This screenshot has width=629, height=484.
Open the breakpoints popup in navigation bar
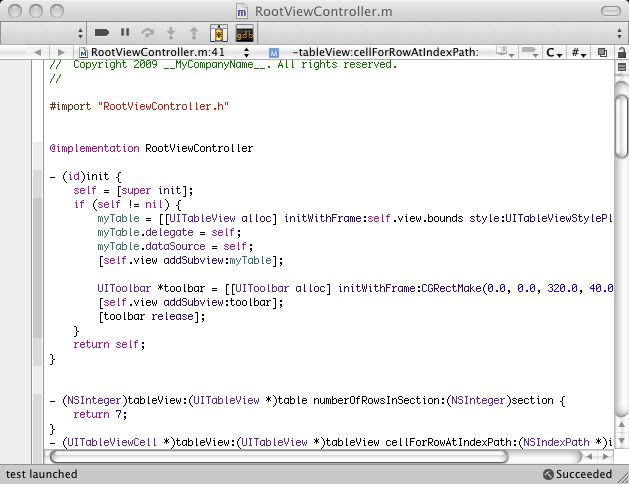(x=530, y=52)
